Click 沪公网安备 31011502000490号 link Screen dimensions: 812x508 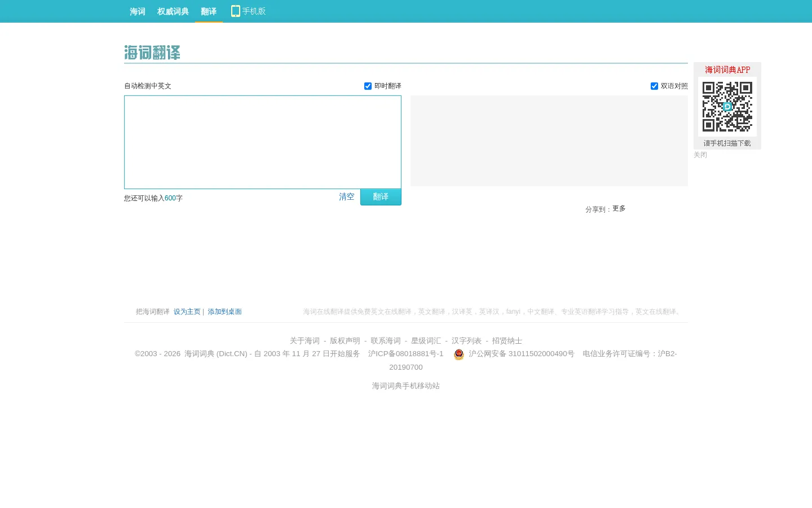(522, 354)
